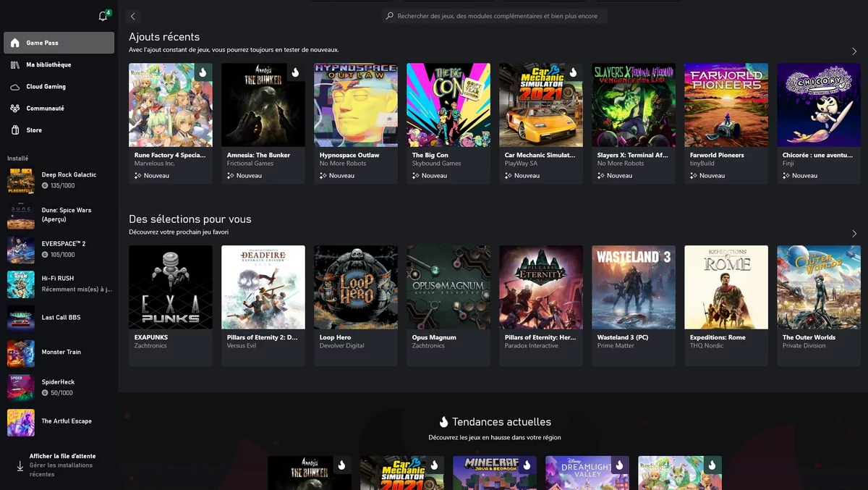Click trending flame on Car Mechanic Simulator card
The height and width of the screenshot is (490, 868).
(x=573, y=72)
